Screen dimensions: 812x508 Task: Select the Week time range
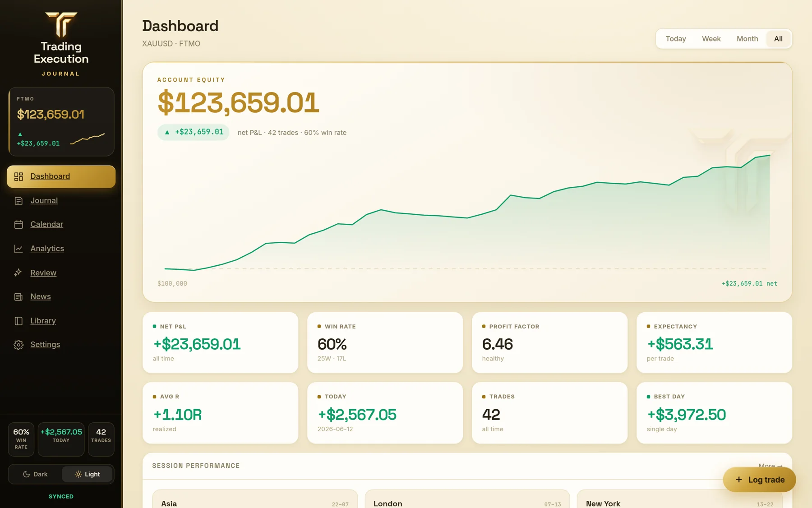(x=711, y=39)
